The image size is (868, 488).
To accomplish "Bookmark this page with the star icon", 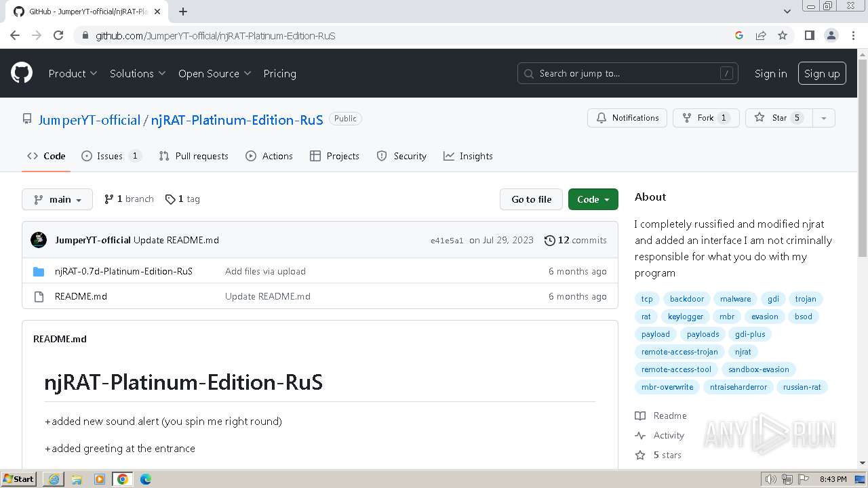I will [783, 35].
